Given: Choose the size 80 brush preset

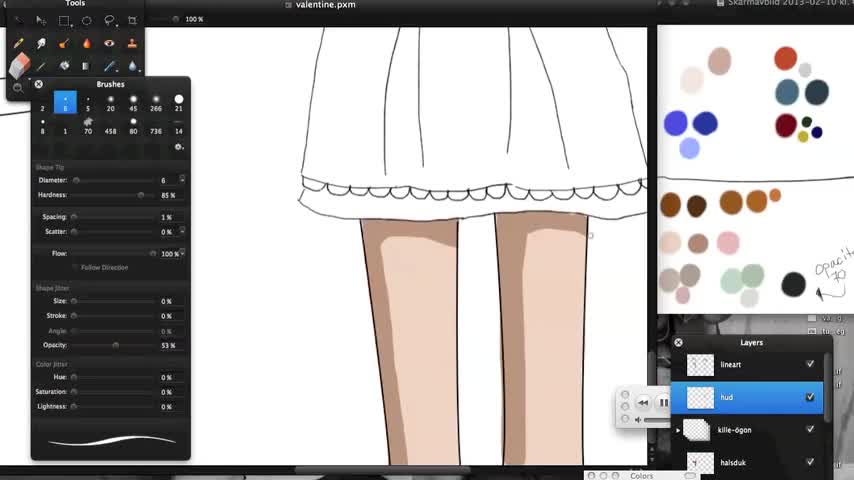Looking at the screenshot, I should [x=133, y=125].
